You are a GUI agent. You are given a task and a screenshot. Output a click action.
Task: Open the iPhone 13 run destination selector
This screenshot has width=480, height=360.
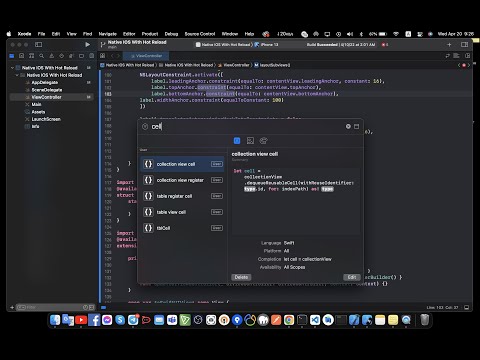[267, 44]
